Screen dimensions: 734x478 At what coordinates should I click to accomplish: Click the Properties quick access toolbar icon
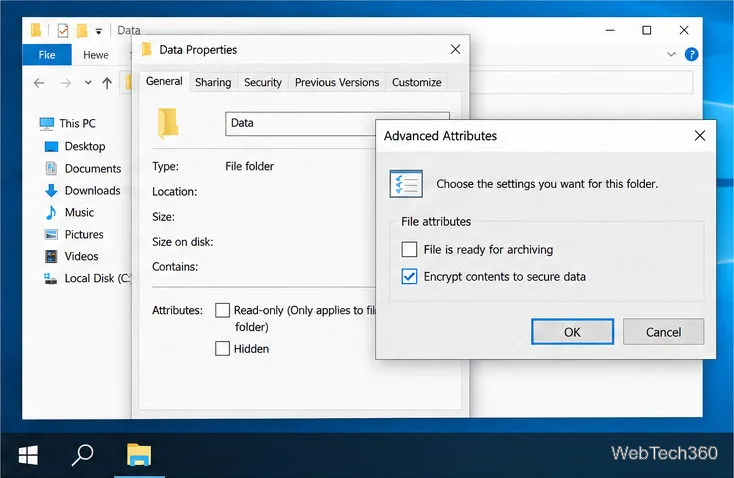(63, 30)
